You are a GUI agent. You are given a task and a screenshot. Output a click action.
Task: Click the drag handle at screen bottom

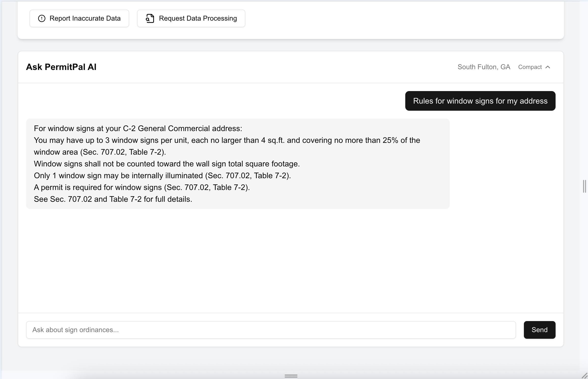[291, 376]
